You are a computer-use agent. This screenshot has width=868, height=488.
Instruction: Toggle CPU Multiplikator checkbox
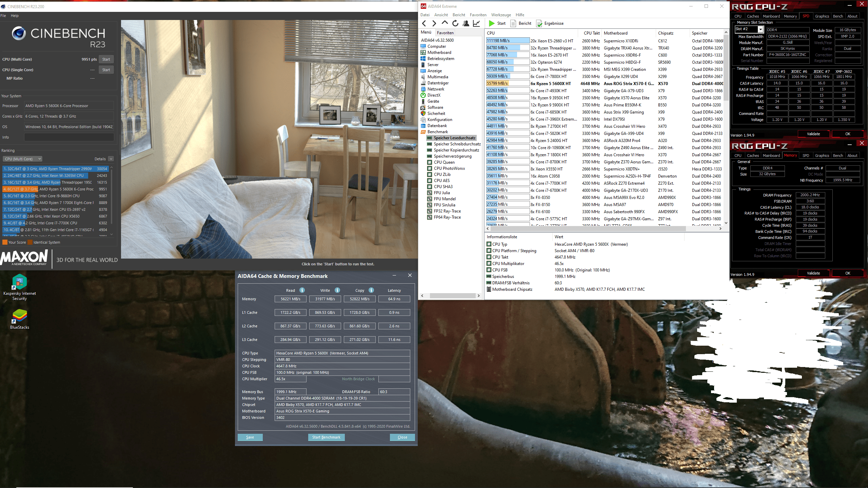pos(489,263)
